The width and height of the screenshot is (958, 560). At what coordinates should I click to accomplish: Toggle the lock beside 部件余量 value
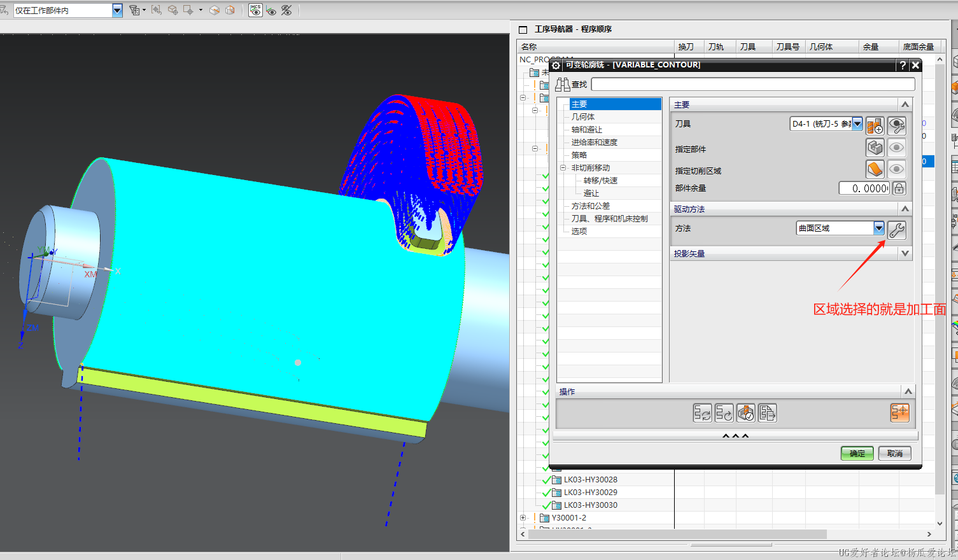coord(899,188)
